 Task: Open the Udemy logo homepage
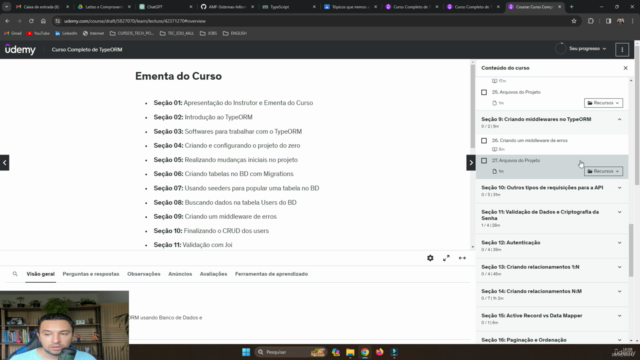[20, 49]
